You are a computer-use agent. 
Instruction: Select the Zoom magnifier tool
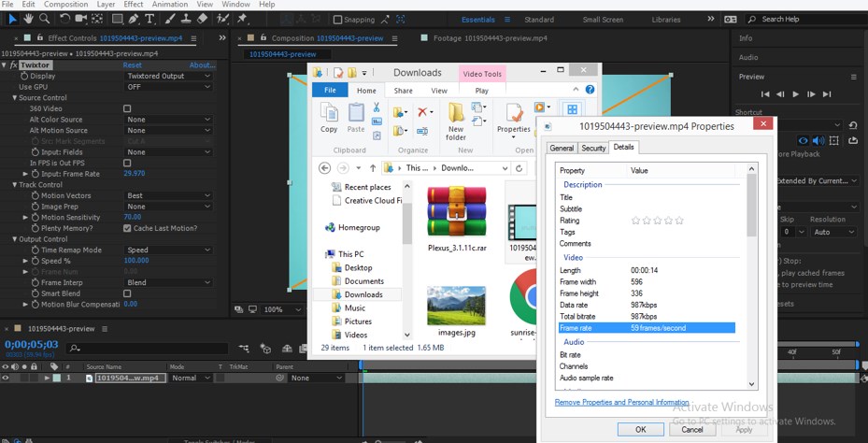[46, 19]
